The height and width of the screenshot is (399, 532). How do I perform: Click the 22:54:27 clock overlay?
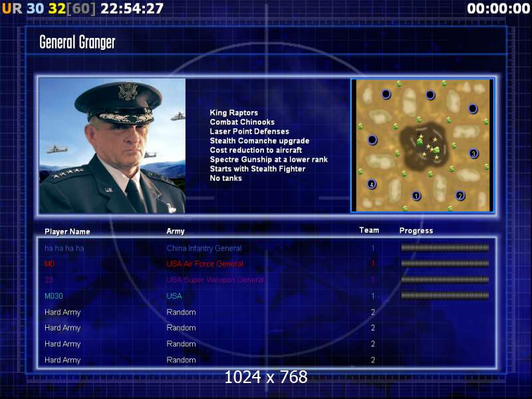click(132, 9)
